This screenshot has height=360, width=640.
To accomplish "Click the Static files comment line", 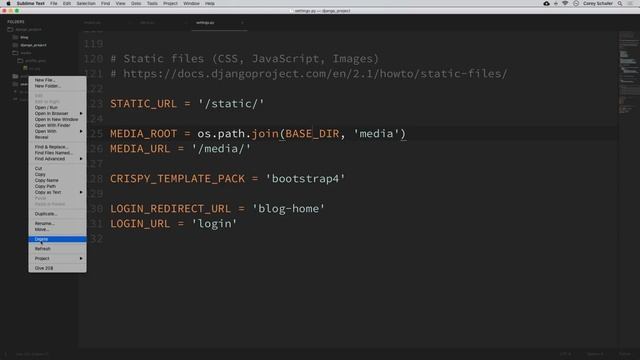I will coord(244,59).
